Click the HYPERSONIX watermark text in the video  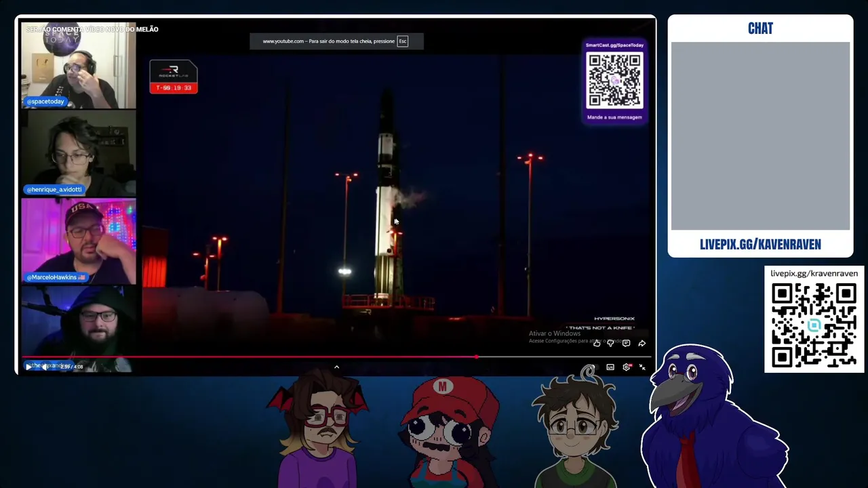pyautogui.click(x=614, y=319)
